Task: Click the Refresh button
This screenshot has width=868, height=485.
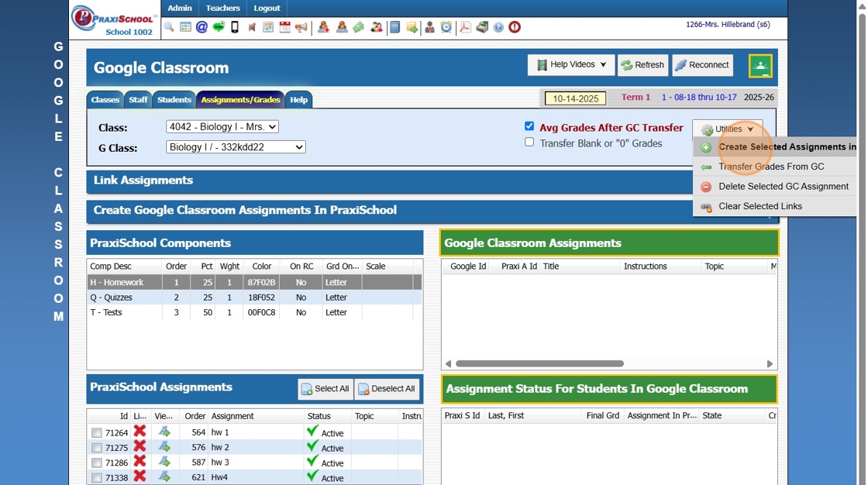Action: click(642, 65)
